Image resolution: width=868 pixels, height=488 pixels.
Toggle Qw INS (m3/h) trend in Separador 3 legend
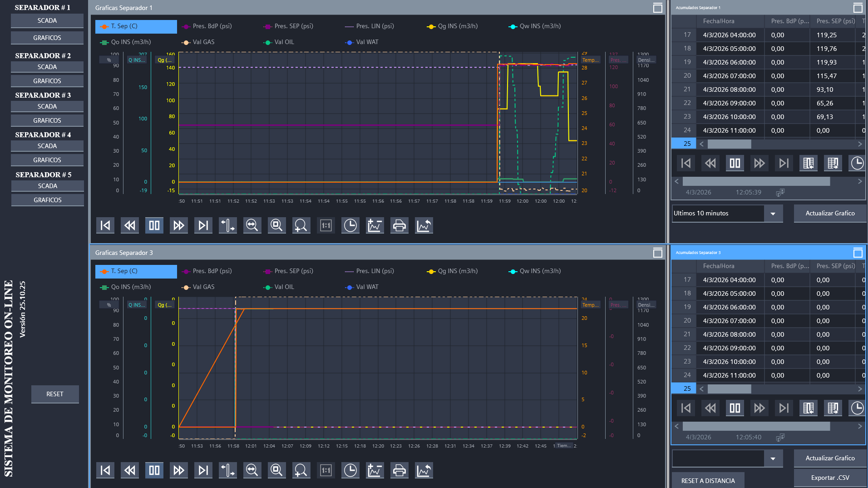click(x=539, y=271)
